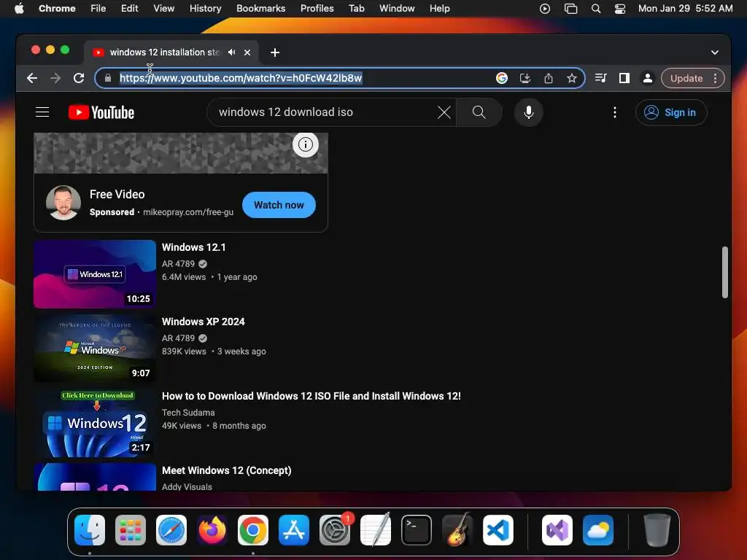Viewport: 747px width, 560px height.
Task: Sign in to YouTube
Action: [671, 112]
